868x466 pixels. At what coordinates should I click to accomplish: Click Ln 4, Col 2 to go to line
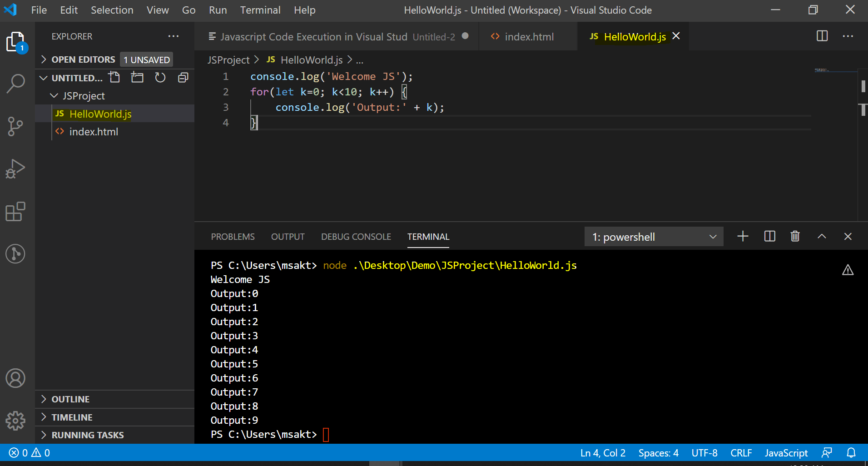[x=603, y=452]
